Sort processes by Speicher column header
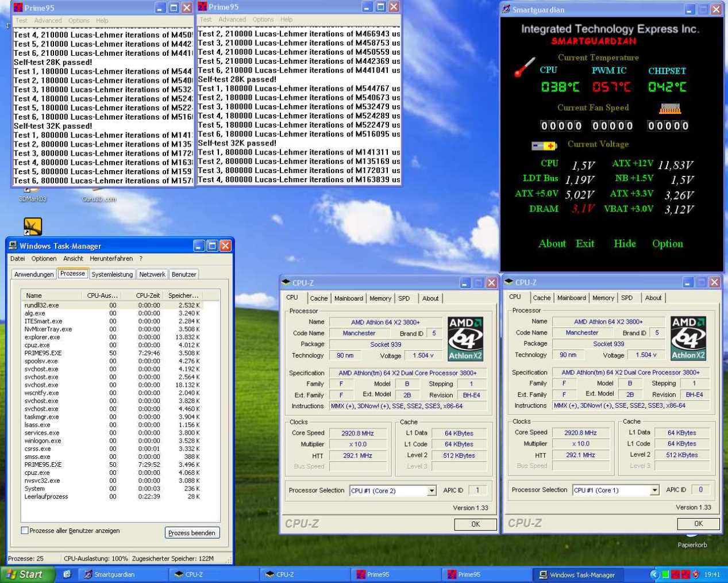 click(183, 296)
